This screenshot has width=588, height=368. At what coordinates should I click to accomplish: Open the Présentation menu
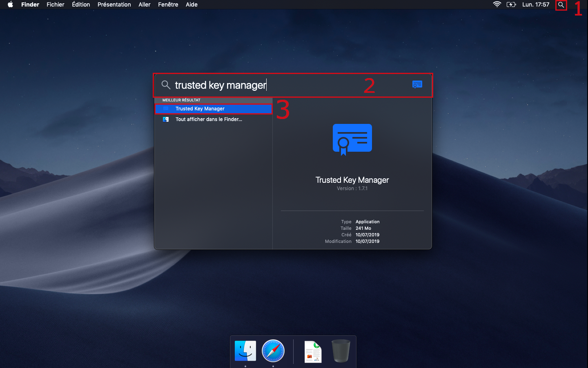tap(114, 4)
